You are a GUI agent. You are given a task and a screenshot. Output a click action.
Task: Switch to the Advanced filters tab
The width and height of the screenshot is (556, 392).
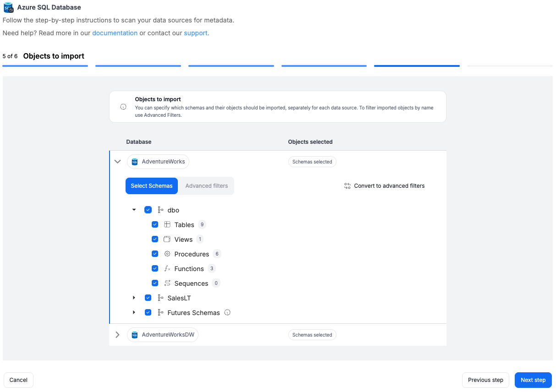(x=206, y=186)
